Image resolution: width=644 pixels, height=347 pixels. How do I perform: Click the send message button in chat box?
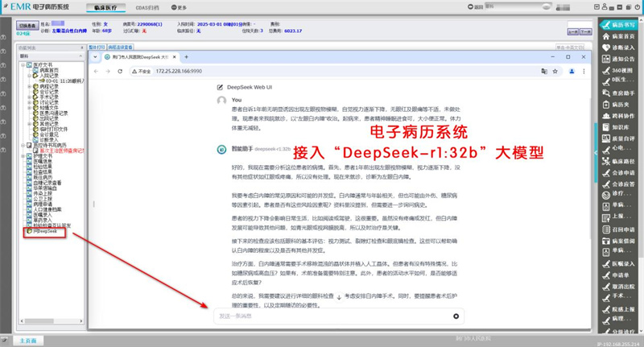point(456,316)
